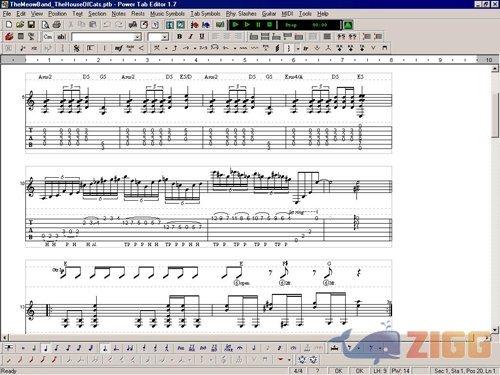Toggle Italic text formatting
500x375 pixels.
(x=191, y=37)
